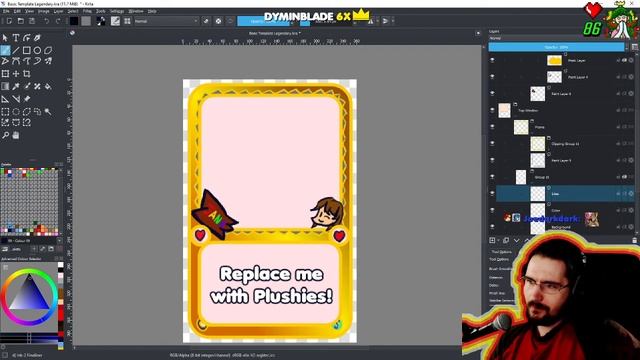Toggle visibility of Top Window group
The image size is (640, 360).
tap(492, 110)
